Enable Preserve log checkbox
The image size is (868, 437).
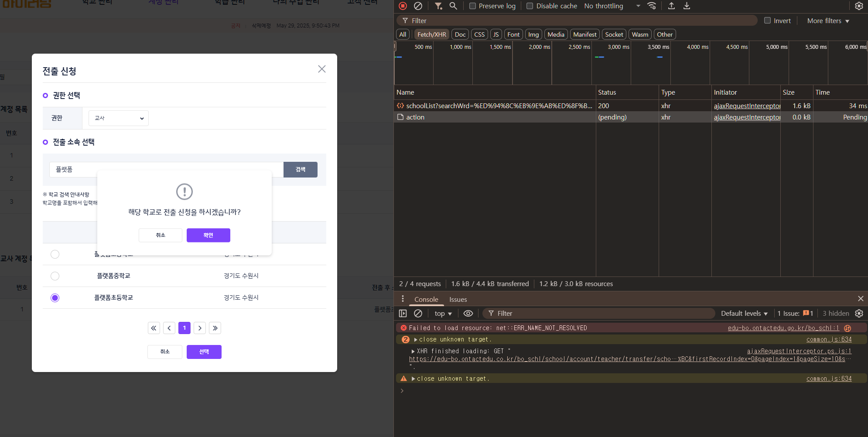472,6
